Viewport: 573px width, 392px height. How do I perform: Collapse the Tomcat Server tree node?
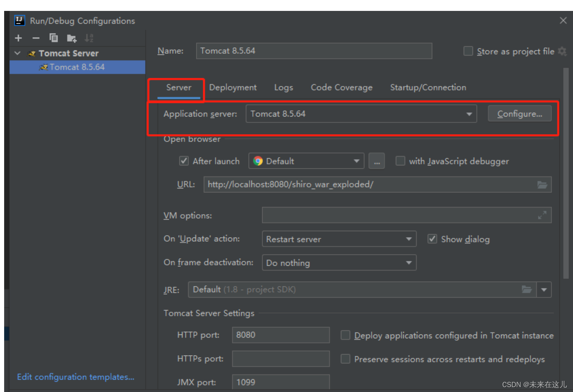coord(17,53)
